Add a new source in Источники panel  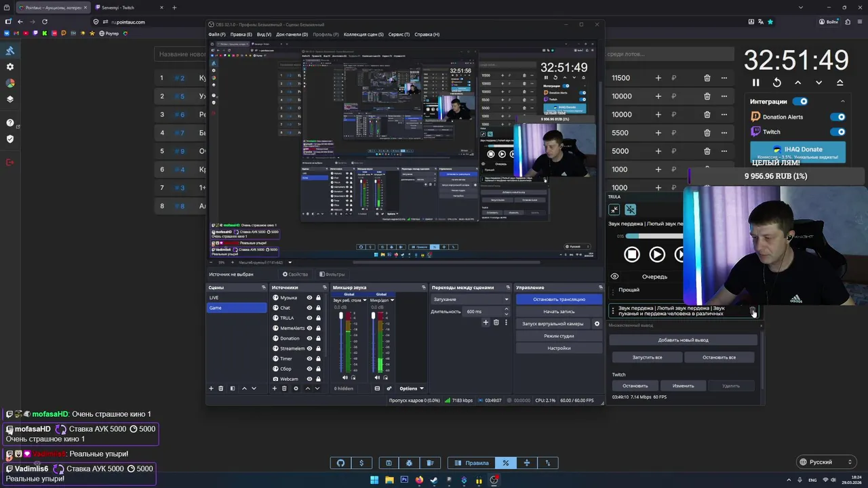[275, 388]
